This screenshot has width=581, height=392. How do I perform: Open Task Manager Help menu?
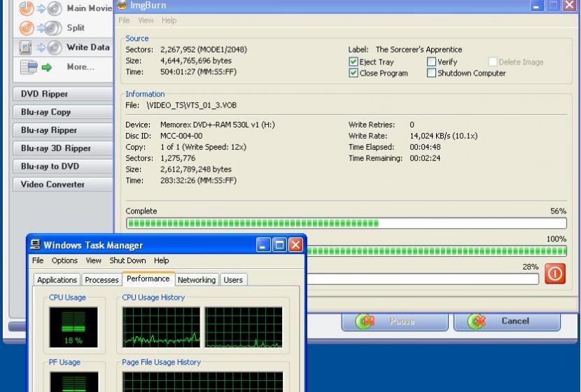(161, 260)
